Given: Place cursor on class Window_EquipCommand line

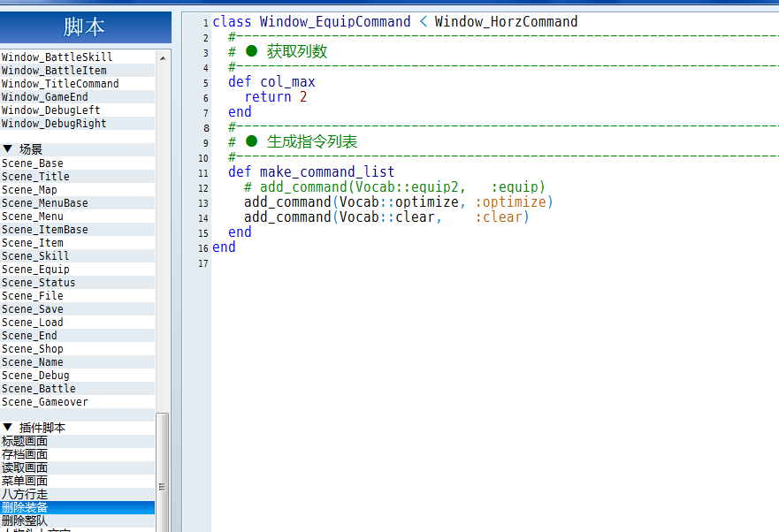Looking at the screenshot, I should [395, 22].
